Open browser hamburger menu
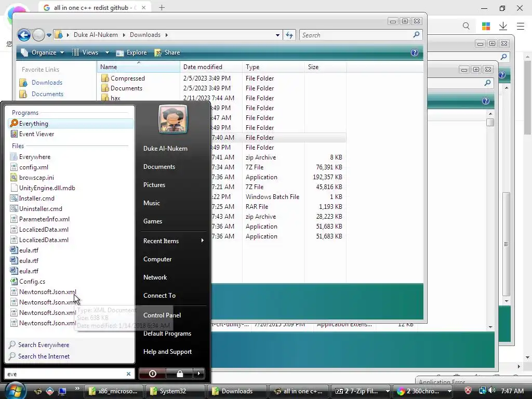Image resolution: width=532 pixels, height=399 pixels. pos(521,26)
